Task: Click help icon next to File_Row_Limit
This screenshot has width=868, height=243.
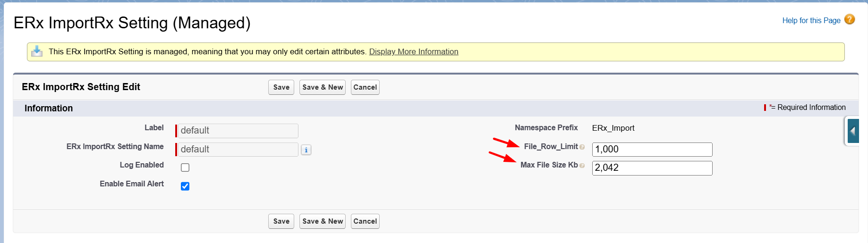Action: click(x=582, y=147)
